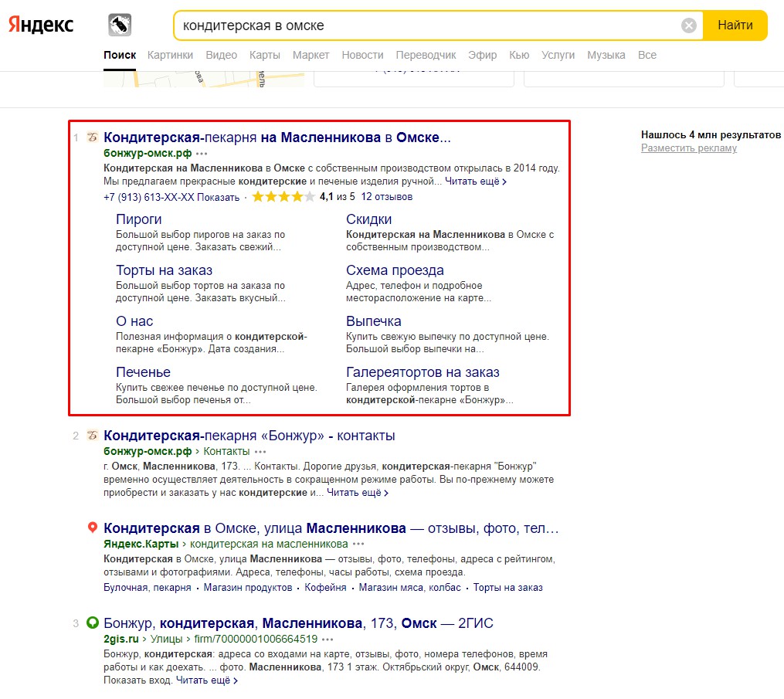Click favicon of first result Кондитерская-пекарня на Масленникова
The height and width of the screenshot is (699, 784).
point(92,137)
